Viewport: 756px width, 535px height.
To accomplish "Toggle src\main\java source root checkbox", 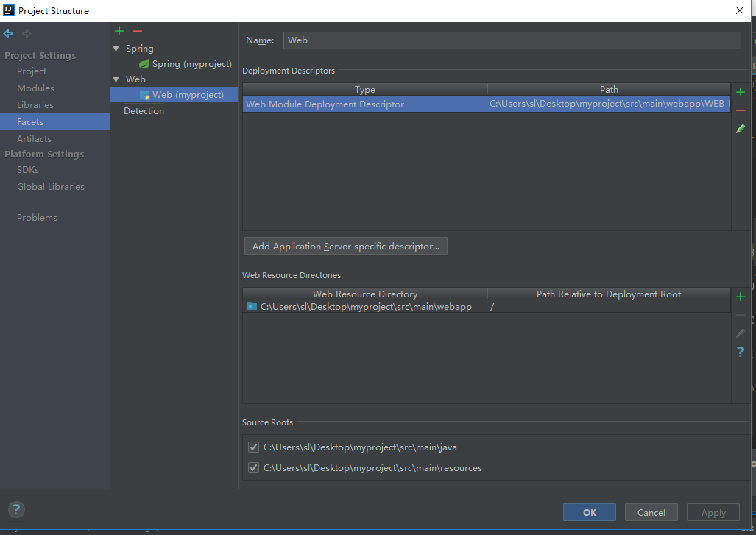I will (254, 447).
